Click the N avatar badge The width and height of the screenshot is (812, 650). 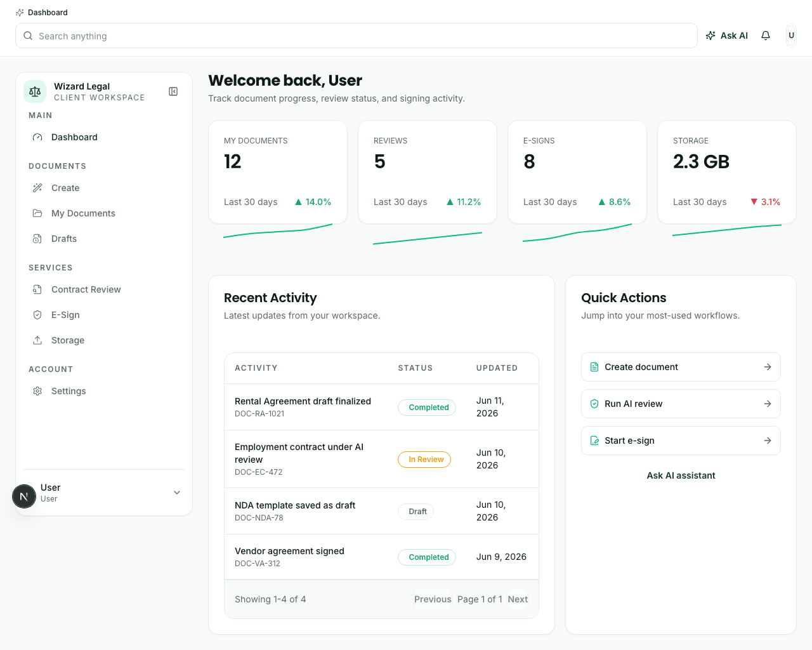[x=24, y=496]
